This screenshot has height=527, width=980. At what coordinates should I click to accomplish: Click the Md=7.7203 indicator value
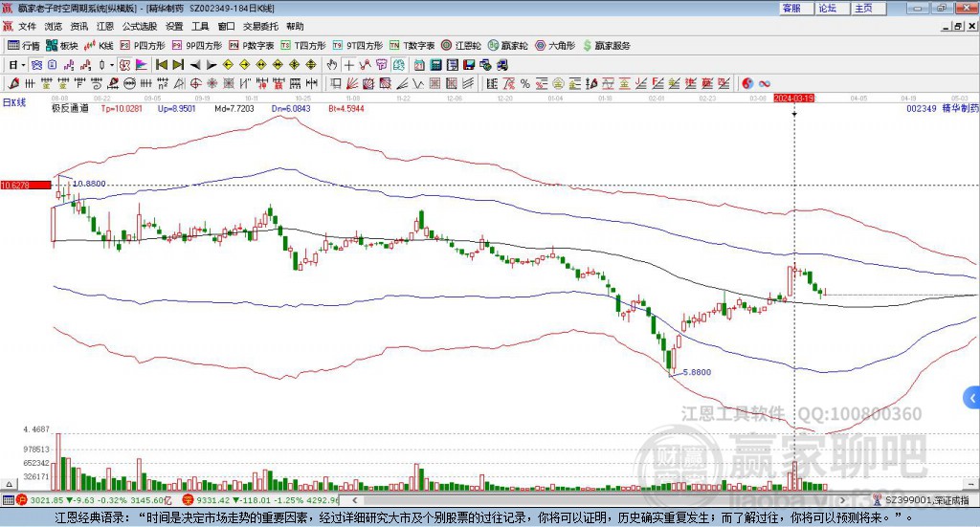point(234,108)
